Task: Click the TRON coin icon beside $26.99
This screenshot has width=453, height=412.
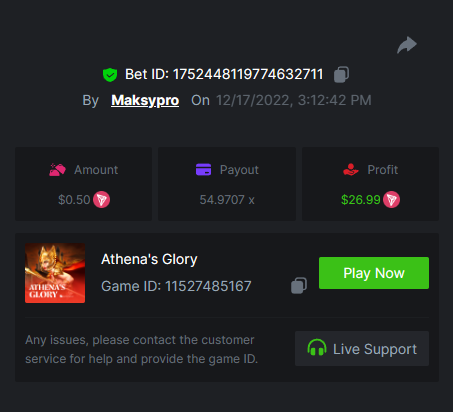Action: tap(391, 200)
